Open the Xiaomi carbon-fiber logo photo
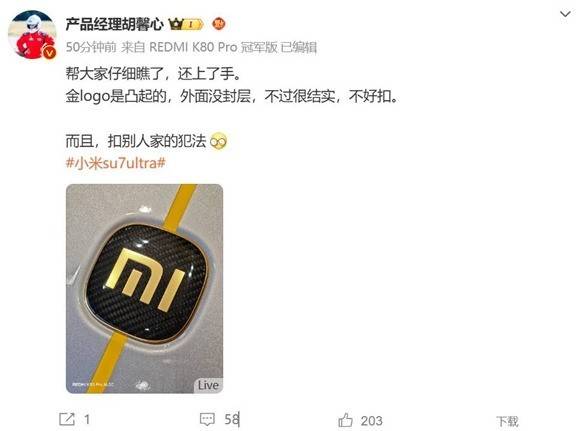581x431 pixels. coord(145,289)
